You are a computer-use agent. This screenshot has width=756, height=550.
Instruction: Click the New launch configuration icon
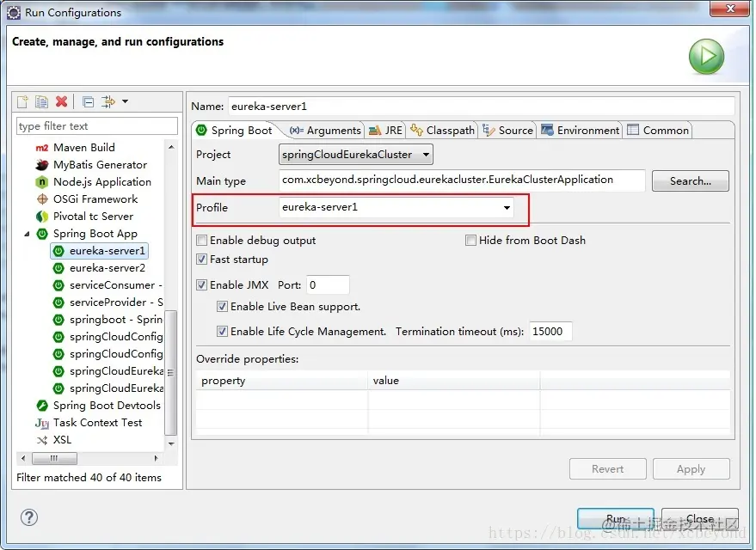(22, 101)
